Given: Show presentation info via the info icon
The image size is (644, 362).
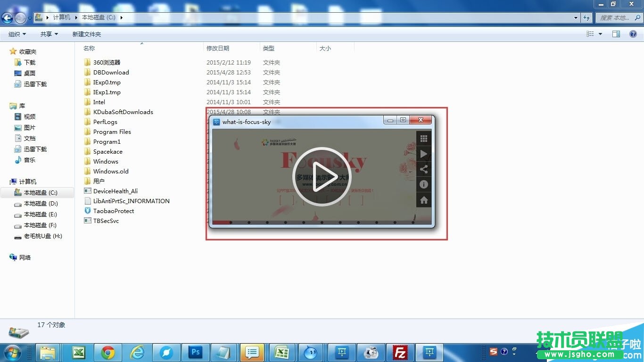Looking at the screenshot, I should [x=423, y=184].
